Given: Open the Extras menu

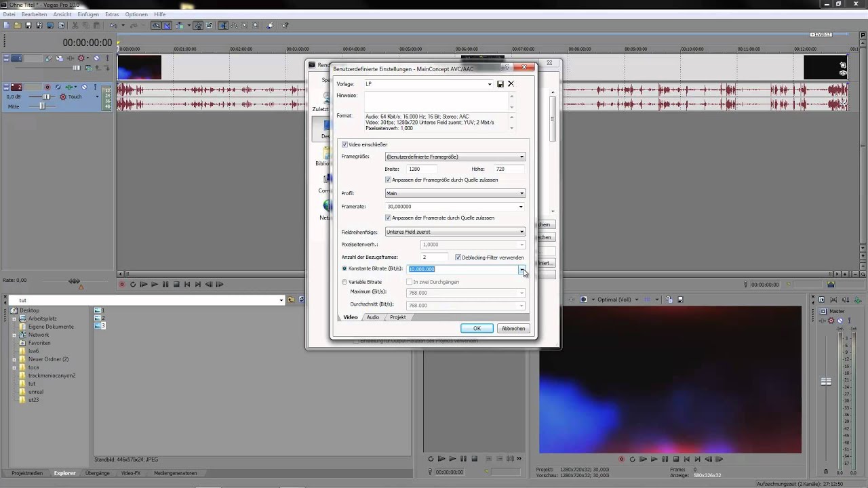Looking at the screenshot, I should [x=112, y=14].
